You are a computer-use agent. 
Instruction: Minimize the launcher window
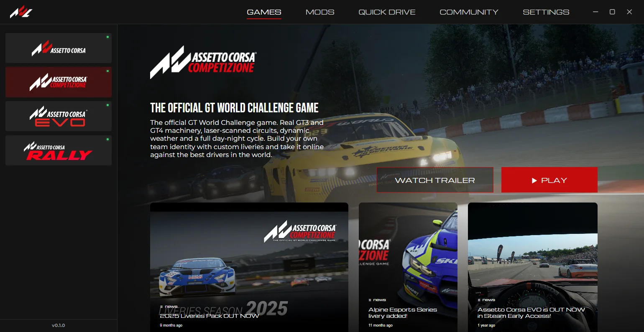tap(595, 12)
